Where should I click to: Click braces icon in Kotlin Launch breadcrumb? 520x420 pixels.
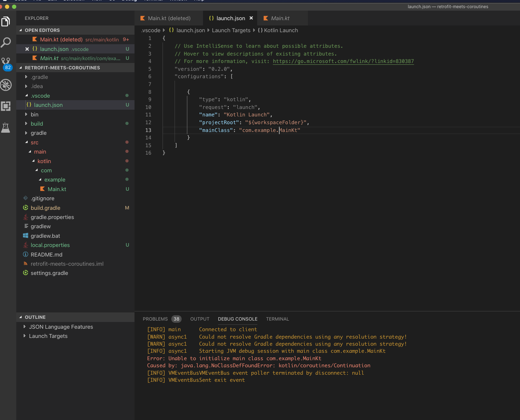pos(260,30)
